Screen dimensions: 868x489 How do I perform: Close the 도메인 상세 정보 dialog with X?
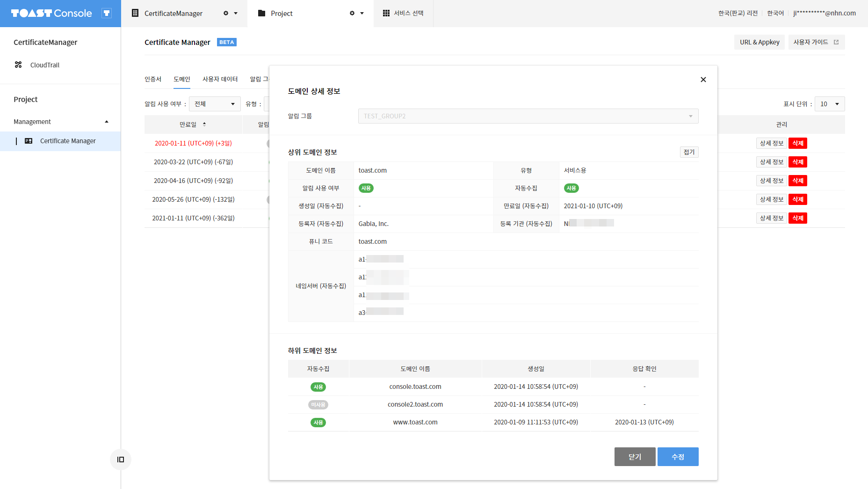(703, 80)
